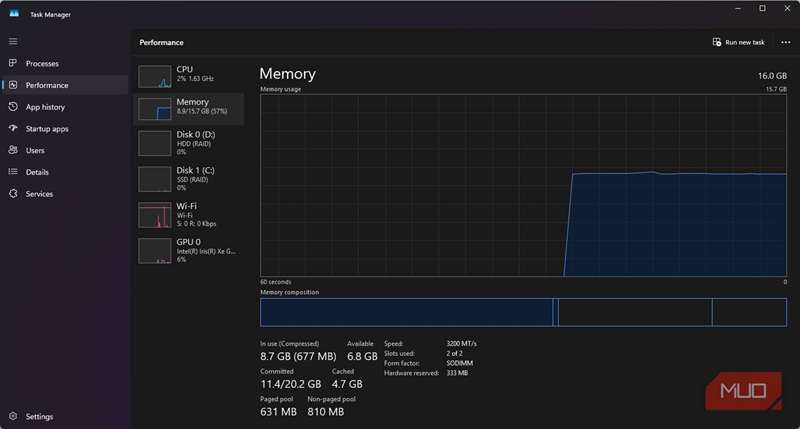Screen dimensions: 800x429
Task: Click the memory composition bar
Action: (523, 312)
